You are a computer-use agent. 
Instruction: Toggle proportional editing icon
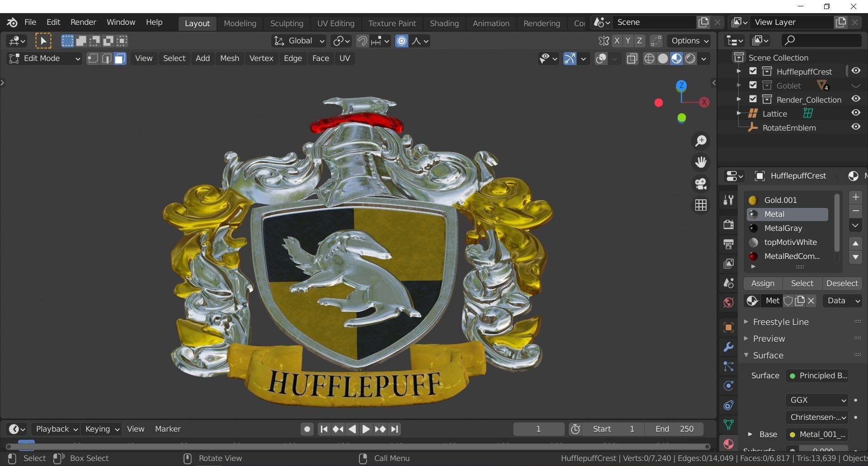[x=401, y=41]
